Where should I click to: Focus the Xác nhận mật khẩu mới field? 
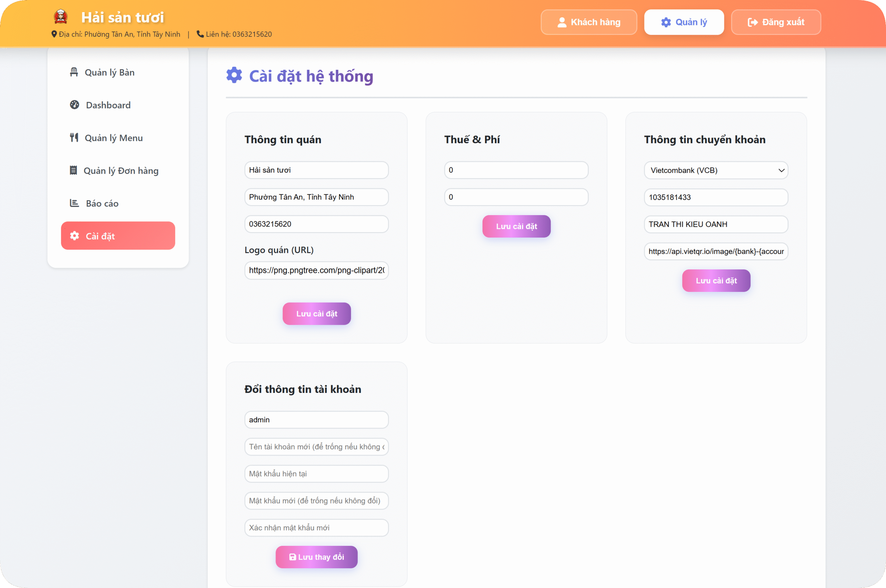pos(316,527)
